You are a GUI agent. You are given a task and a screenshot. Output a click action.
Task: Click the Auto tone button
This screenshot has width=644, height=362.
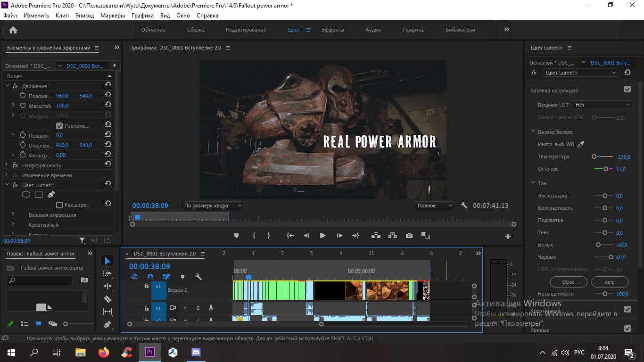tap(610, 282)
